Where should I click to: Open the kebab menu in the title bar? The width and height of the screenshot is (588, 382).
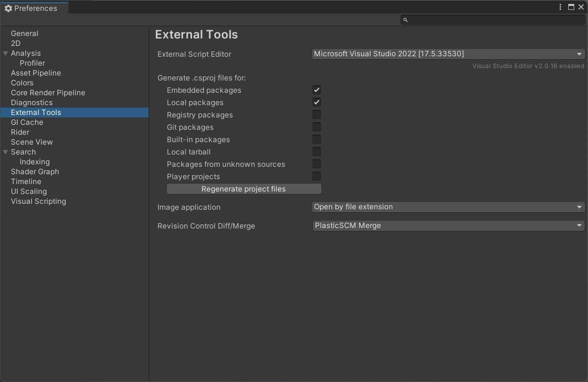point(560,7)
